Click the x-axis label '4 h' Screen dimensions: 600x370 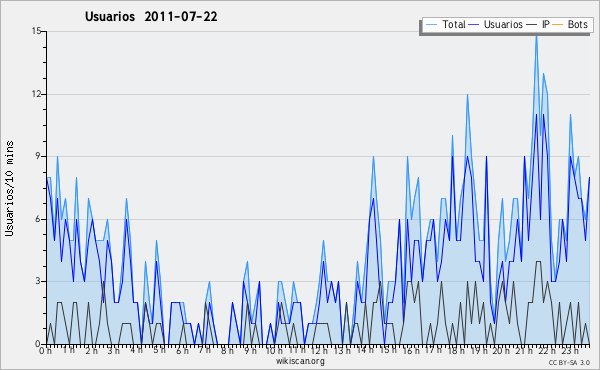click(x=136, y=350)
